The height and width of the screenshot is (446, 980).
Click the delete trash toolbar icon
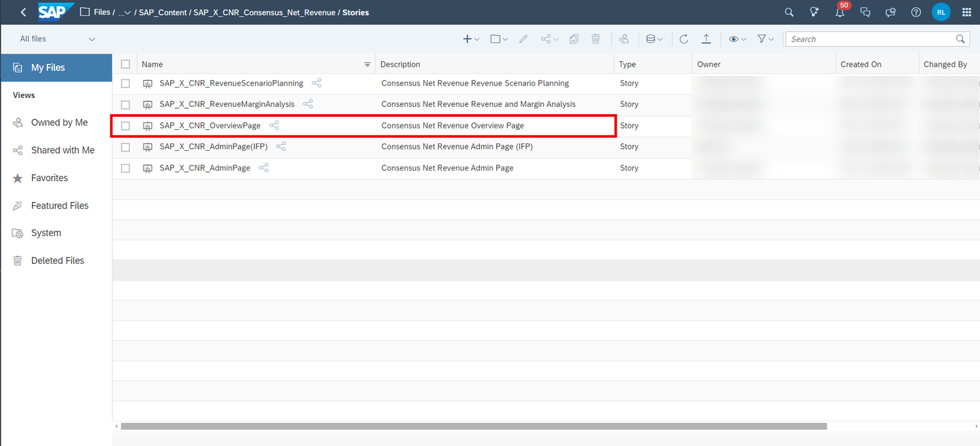coord(595,39)
